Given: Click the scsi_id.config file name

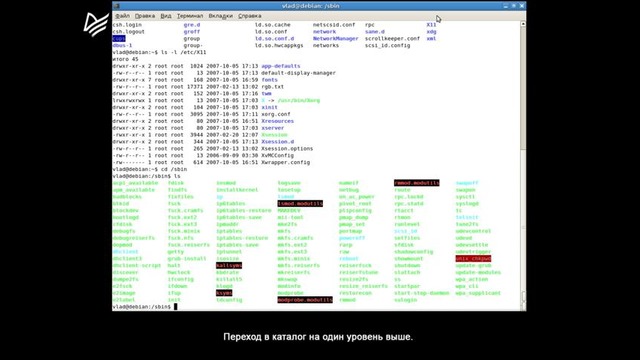Looking at the screenshot, I should [x=387, y=45].
